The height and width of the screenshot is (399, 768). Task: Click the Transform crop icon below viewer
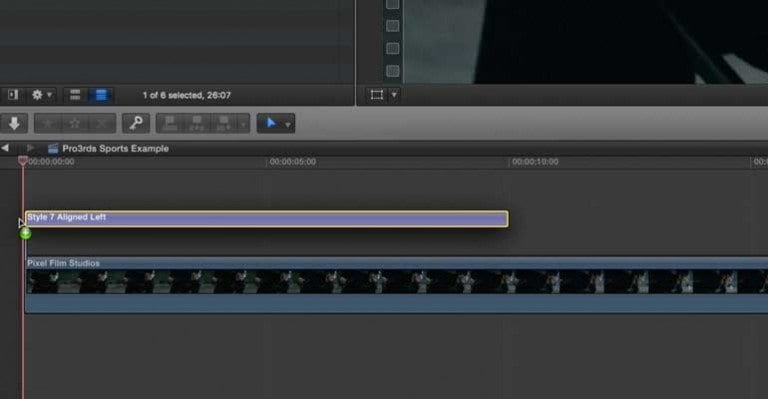[377, 94]
